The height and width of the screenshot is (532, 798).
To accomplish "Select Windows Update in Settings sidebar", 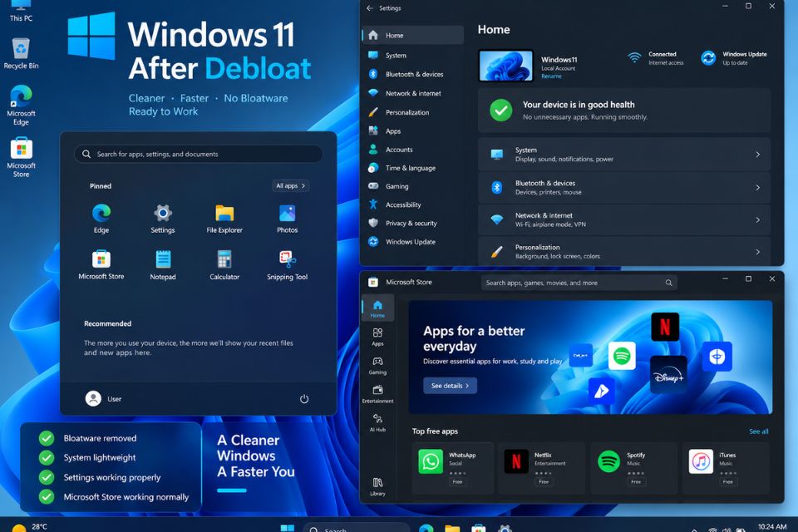I will pyautogui.click(x=413, y=242).
